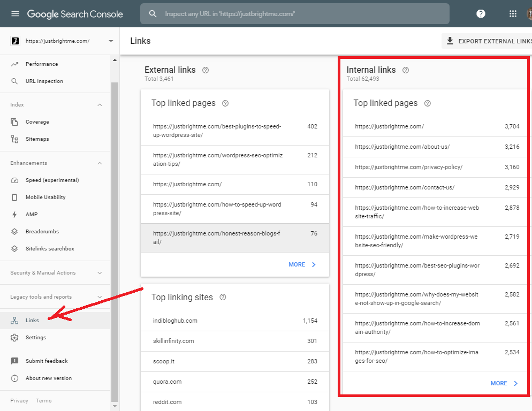This screenshot has width=532, height=411.
Task: Click the user account avatar
Action: click(x=529, y=13)
